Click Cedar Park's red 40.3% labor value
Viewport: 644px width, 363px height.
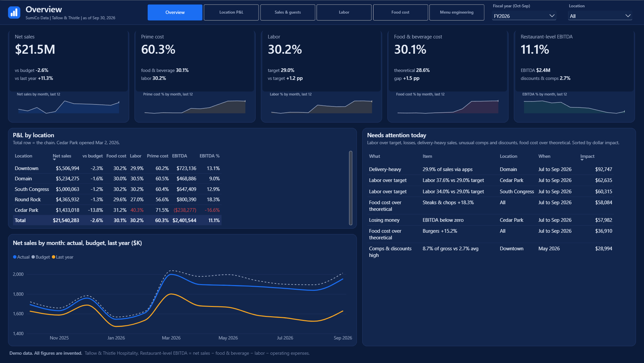coord(137,210)
